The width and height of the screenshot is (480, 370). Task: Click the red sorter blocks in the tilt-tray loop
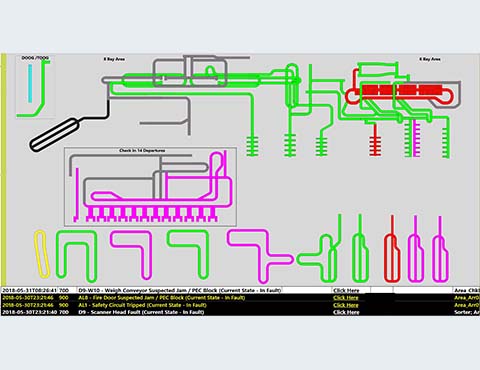pyautogui.click(x=402, y=90)
